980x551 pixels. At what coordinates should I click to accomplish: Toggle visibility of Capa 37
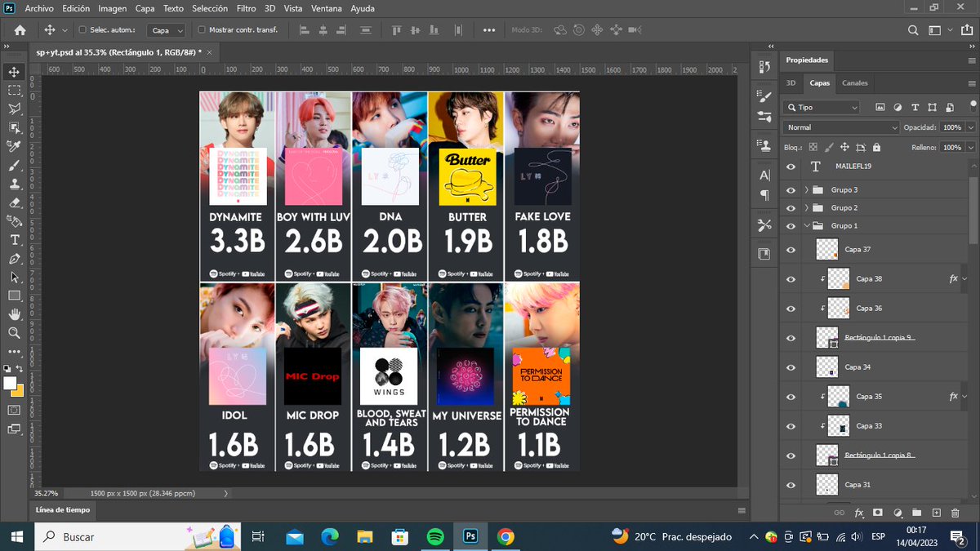[x=791, y=250]
